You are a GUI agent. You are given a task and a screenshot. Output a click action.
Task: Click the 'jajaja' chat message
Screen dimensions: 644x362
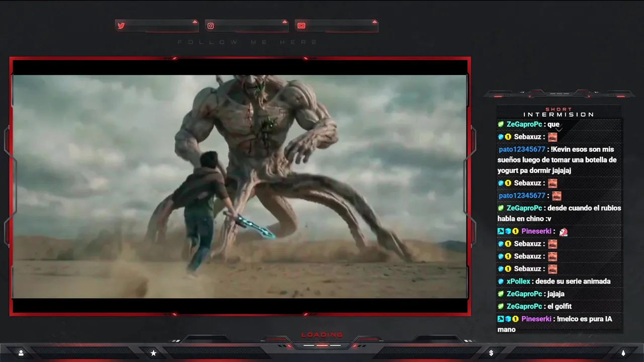point(556,294)
